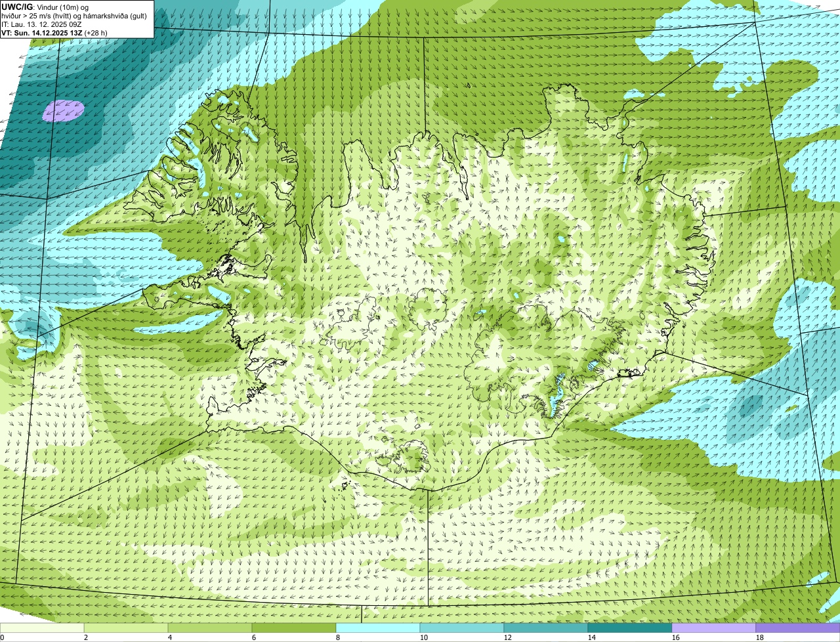
Task: Click the legend scale label "0"
Action: tap(2, 637)
